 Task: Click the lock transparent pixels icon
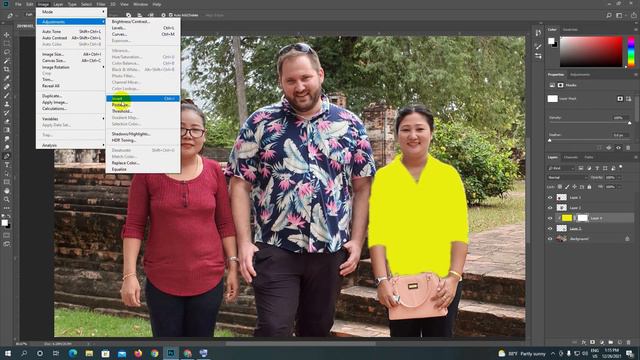point(560,187)
